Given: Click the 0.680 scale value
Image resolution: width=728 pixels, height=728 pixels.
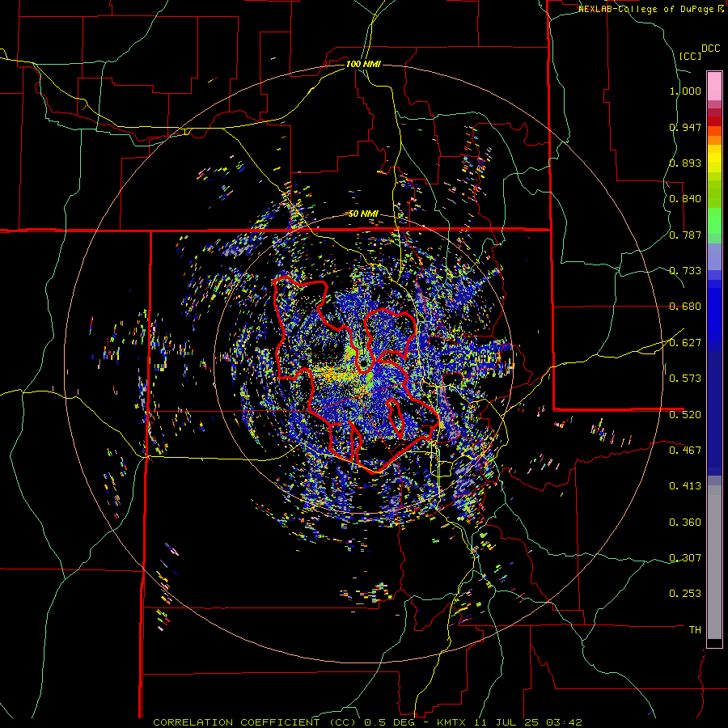Looking at the screenshot, I should [685, 307].
